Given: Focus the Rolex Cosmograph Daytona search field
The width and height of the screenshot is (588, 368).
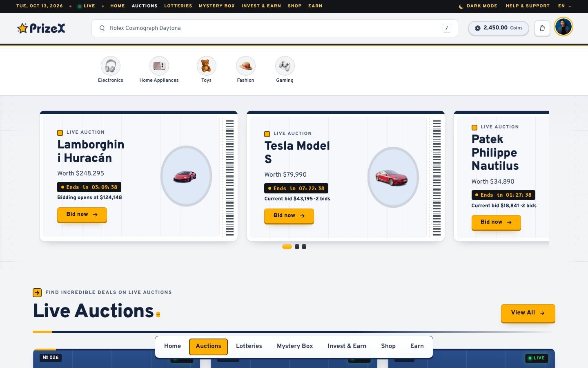Looking at the screenshot, I should (x=275, y=28).
